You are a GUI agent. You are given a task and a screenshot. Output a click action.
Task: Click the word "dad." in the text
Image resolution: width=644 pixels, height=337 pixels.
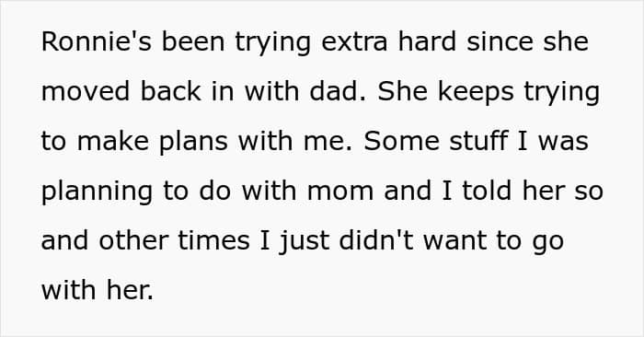(x=338, y=91)
